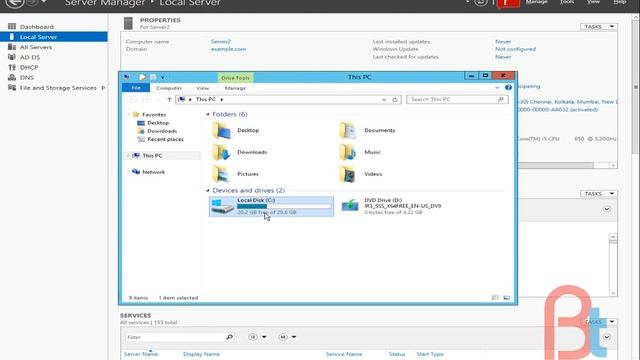Open AD DS in Server Manager sidebar
Image resolution: width=640 pixels, height=360 pixels.
(30, 57)
